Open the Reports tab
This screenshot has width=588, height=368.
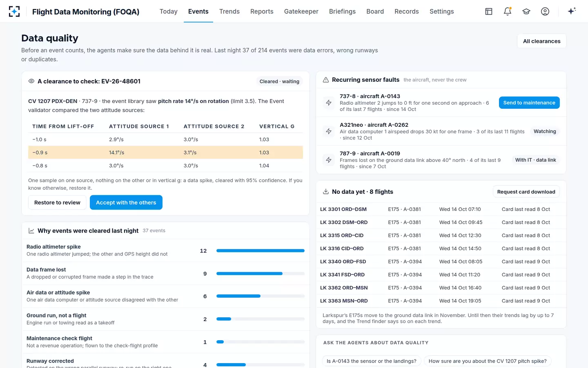click(x=262, y=11)
